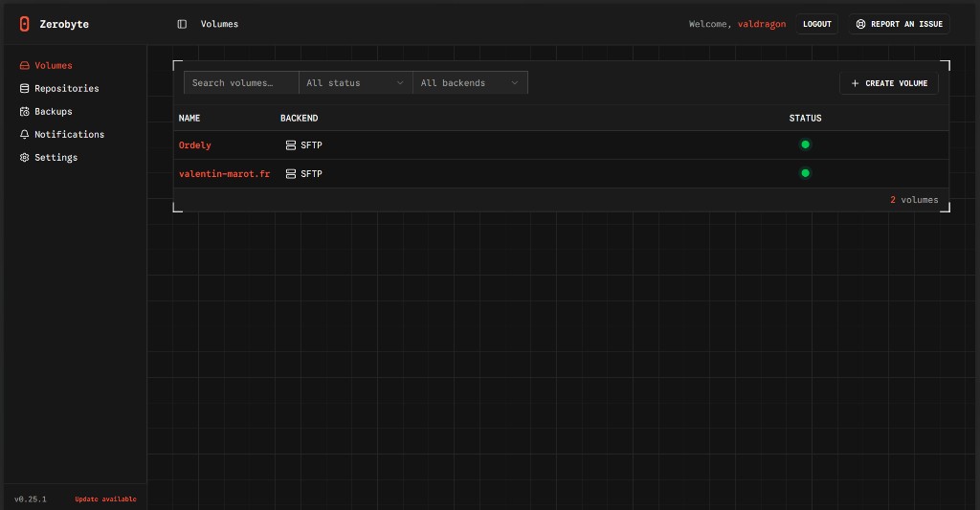This screenshot has height=510, width=980.
Task: Click the Backups sidebar icon
Action: (24, 112)
